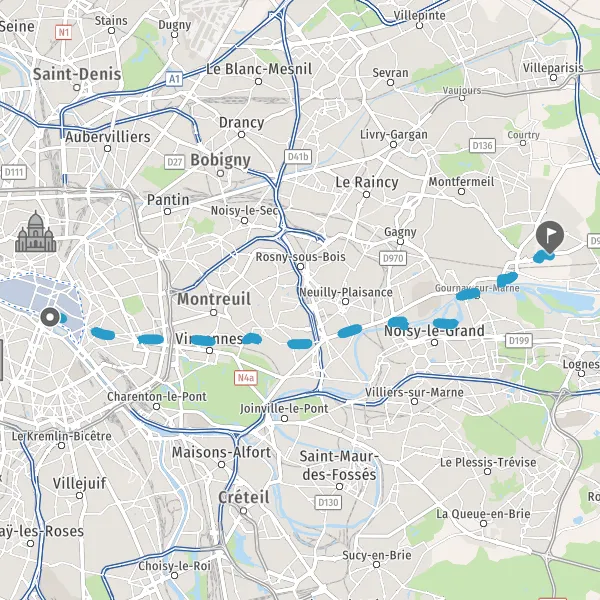Click the destination flag marker
Image resolution: width=600 pixels, height=600 pixels.
point(549,237)
